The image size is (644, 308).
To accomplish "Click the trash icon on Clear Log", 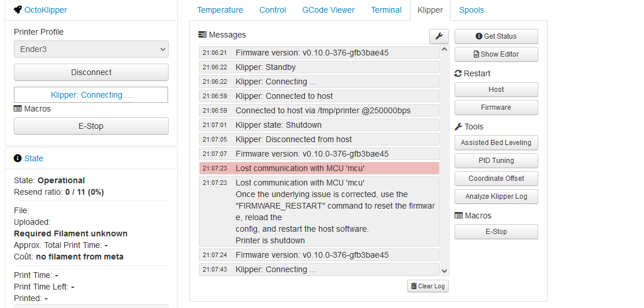I will click(414, 286).
